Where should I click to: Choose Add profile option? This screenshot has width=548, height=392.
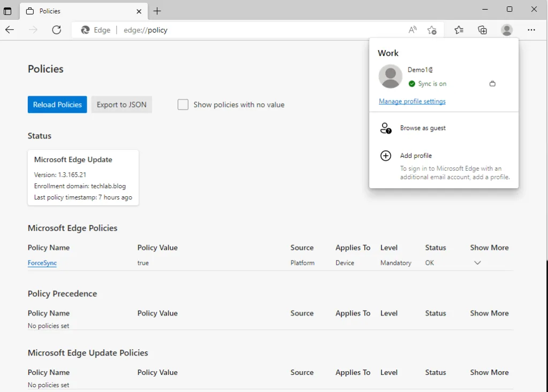[x=416, y=156]
